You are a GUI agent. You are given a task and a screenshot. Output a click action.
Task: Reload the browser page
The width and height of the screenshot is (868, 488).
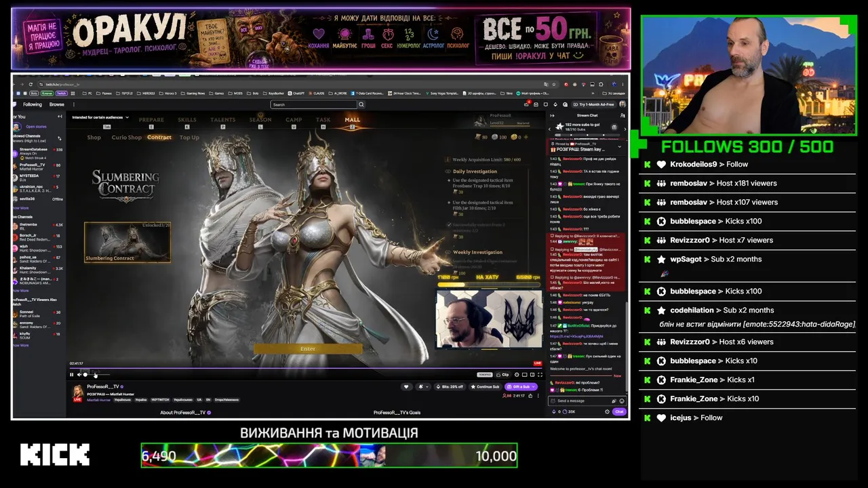[x=31, y=84]
